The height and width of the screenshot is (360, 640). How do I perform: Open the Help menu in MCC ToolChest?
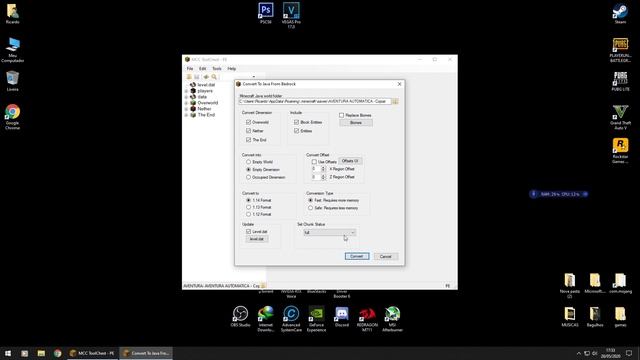pos(232,69)
